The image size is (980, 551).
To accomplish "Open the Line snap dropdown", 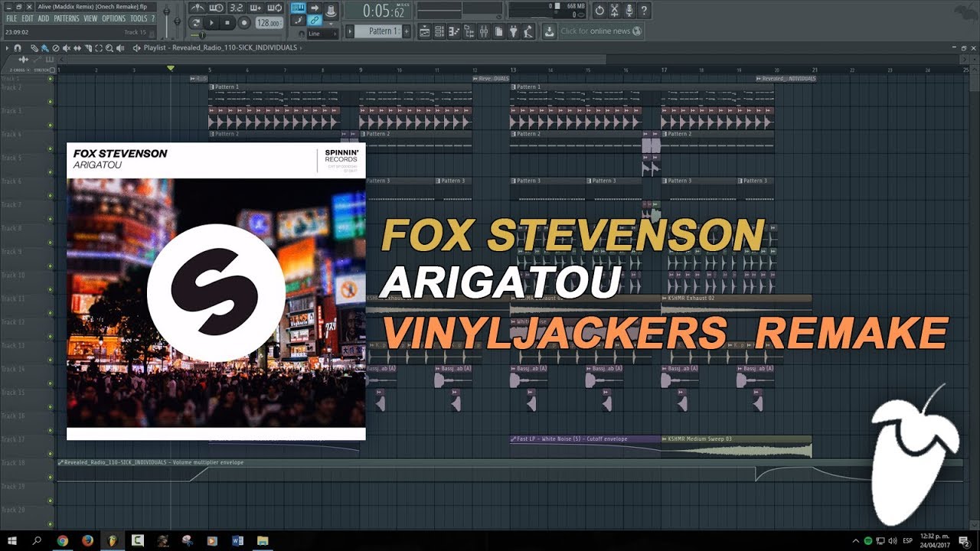I will coord(322,34).
